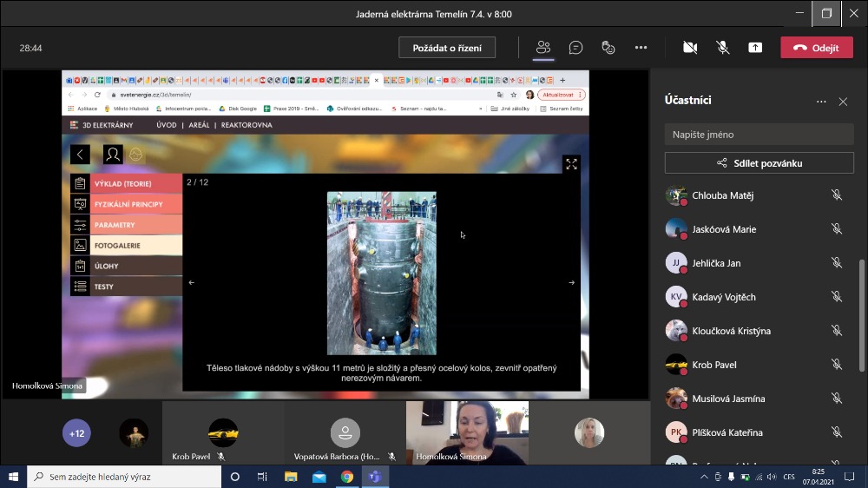
Task: Open the participants panel icon in toolbar
Action: click(x=543, y=48)
